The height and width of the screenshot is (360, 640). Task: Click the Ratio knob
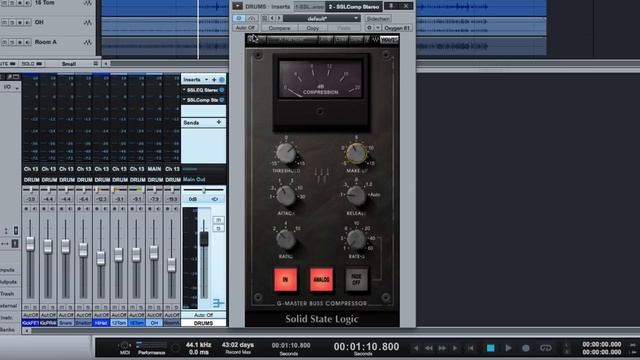click(x=286, y=239)
